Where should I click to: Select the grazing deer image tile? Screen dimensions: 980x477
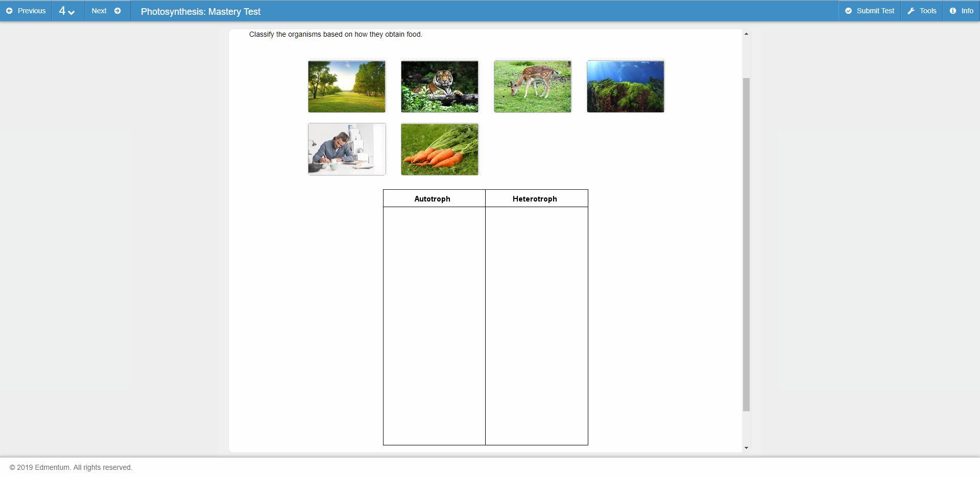click(x=533, y=87)
